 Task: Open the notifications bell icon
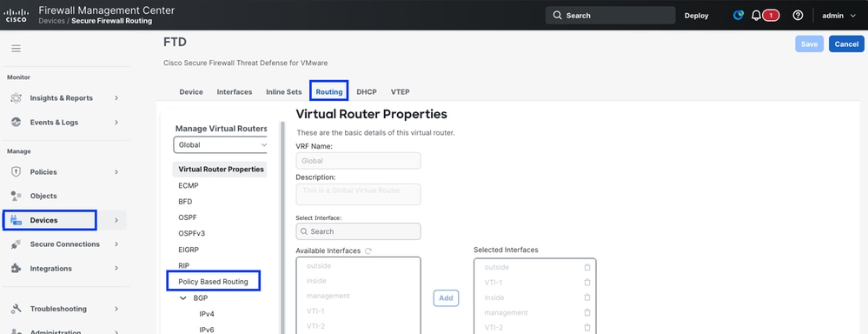point(756,16)
